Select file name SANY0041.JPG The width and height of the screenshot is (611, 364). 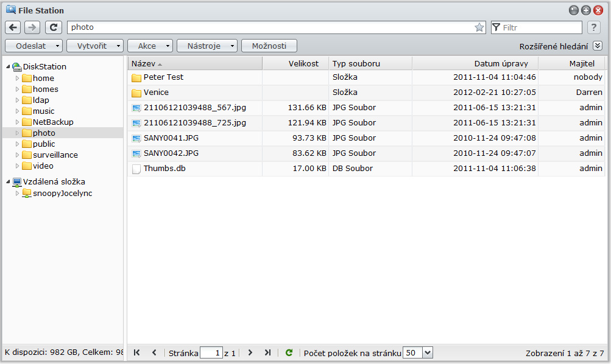[171, 138]
